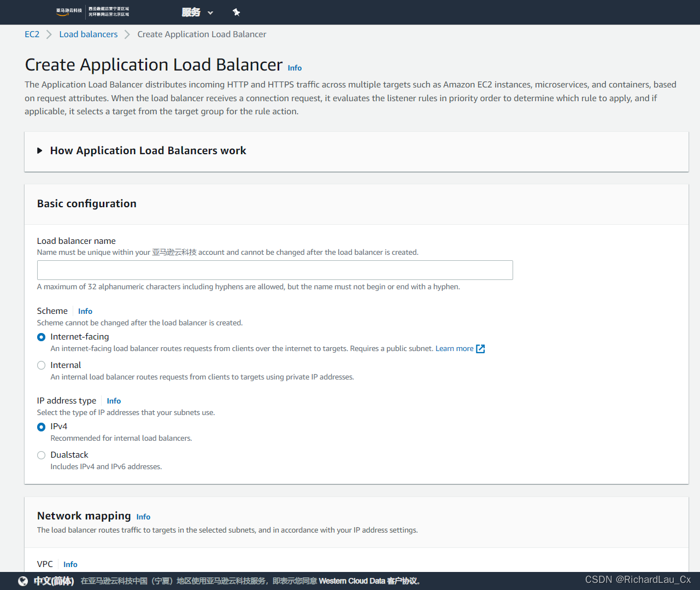Open Load balancers breadcrumb link
700x590 pixels.
(89, 34)
